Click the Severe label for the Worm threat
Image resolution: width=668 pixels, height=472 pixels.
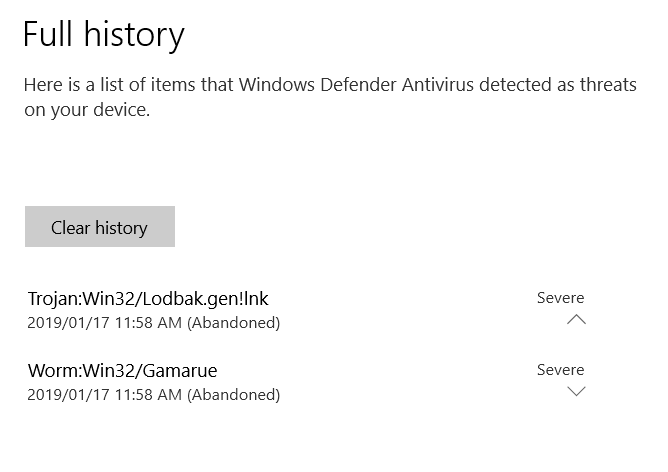click(x=560, y=369)
